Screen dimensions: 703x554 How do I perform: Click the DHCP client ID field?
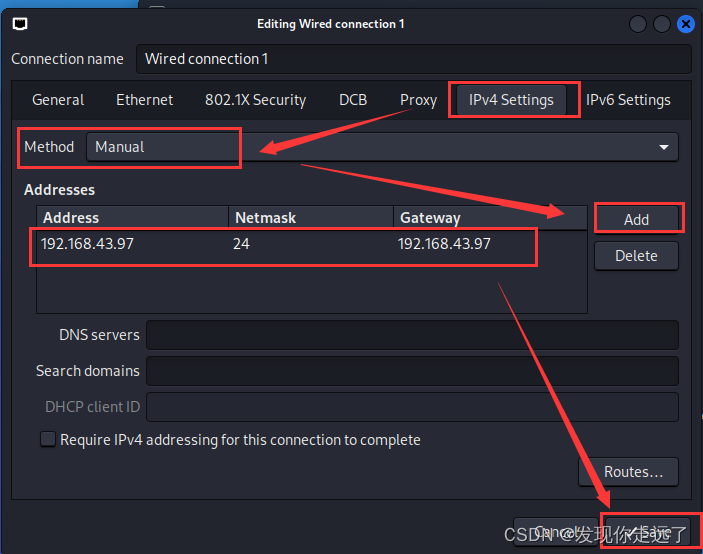(412, 407)
